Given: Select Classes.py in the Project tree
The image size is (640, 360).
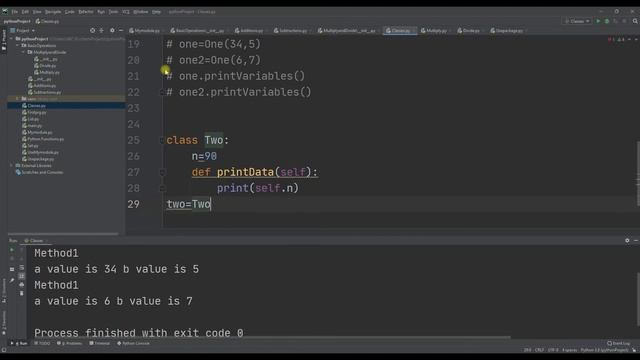Looking at the screenshot, I should 36,106.
